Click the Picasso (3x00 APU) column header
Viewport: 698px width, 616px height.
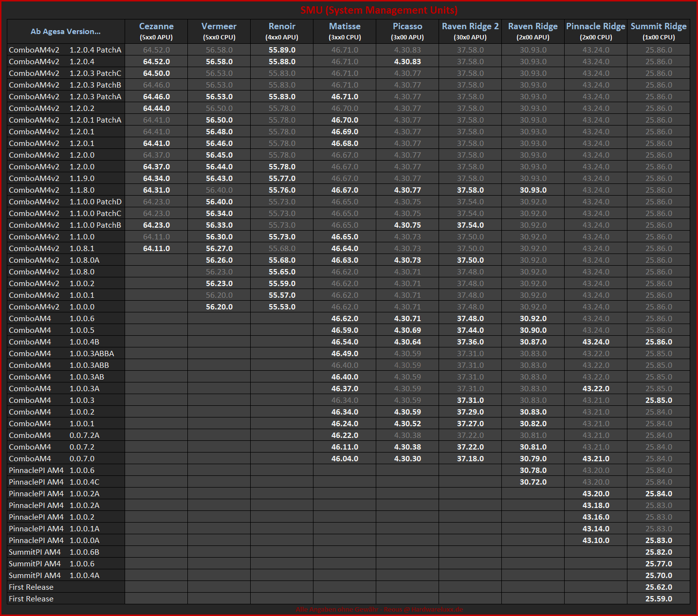[x=407, y=32]
